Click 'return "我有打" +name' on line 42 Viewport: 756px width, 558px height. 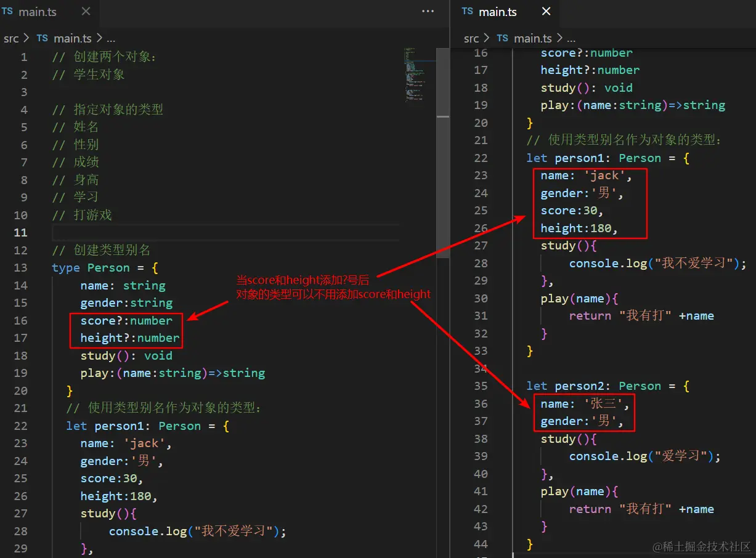(x=641, y=509)
